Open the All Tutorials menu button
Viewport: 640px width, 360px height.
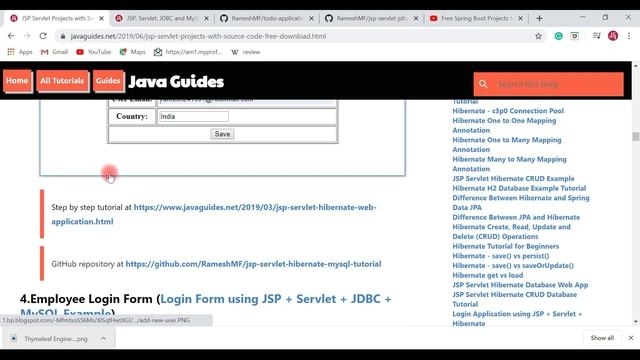point(62,81)
